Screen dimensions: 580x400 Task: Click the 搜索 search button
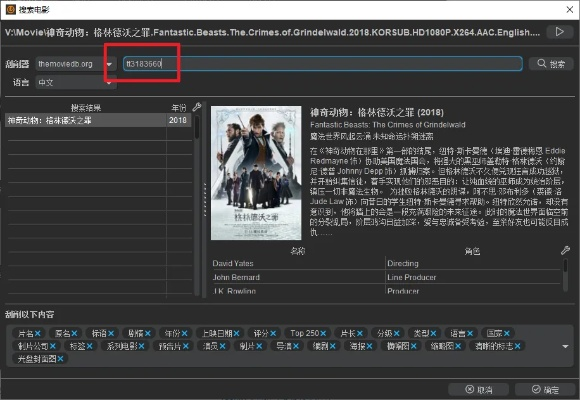(551, 64)
